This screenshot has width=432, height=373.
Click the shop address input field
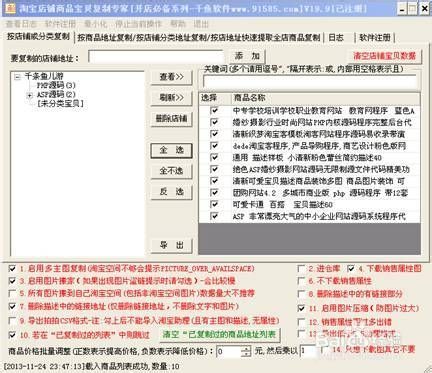point(156,57)
